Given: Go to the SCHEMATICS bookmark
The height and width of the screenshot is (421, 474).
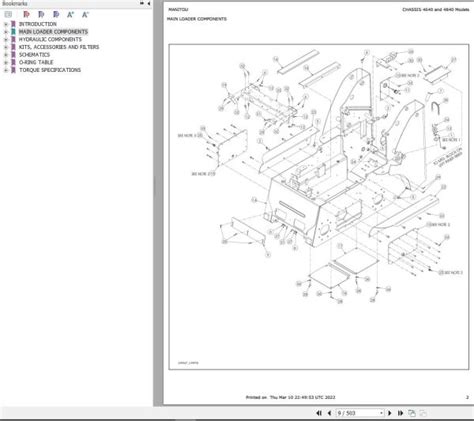Looking at the screenshot, I should tap(34, 55).
